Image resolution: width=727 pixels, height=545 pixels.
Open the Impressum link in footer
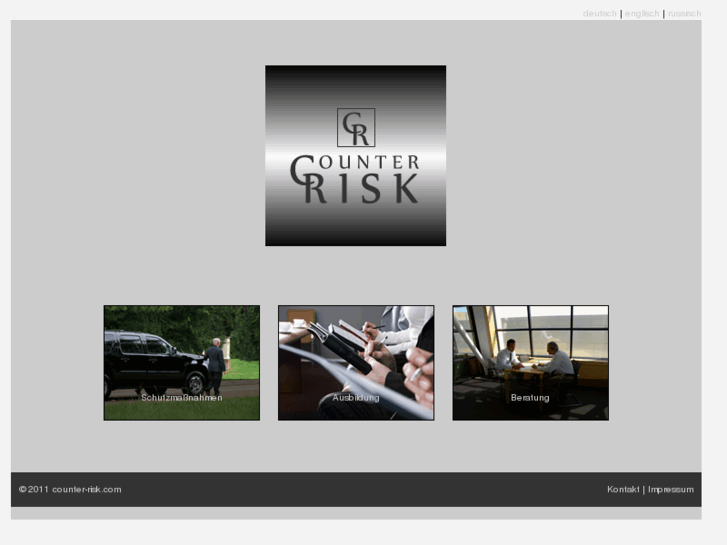click(671, 489)
